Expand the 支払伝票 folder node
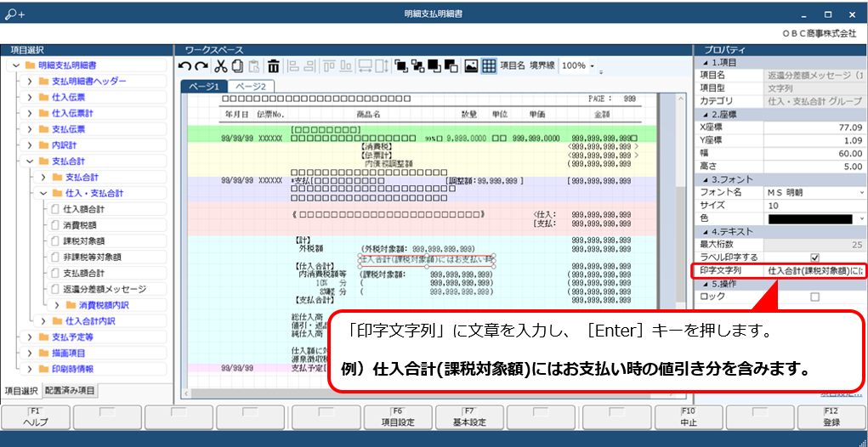Screen dimensions: 868x447 tap(30, 129)
